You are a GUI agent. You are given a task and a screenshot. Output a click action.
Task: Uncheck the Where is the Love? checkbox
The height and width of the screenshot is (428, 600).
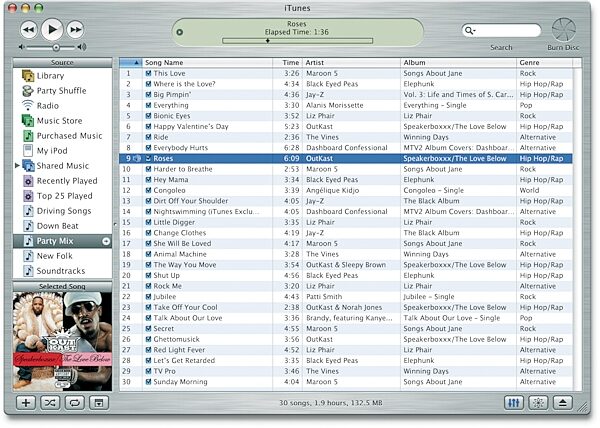coord(148,84)
